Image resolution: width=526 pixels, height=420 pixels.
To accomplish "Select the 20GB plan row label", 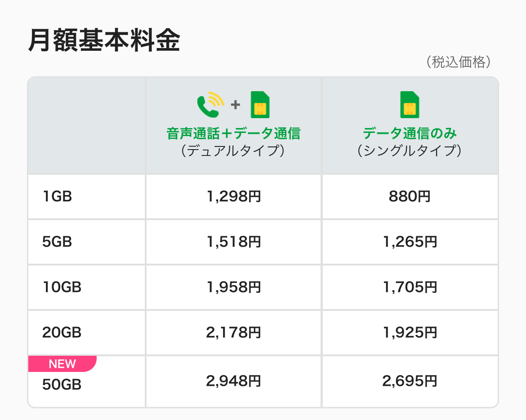I will point(62,333).
